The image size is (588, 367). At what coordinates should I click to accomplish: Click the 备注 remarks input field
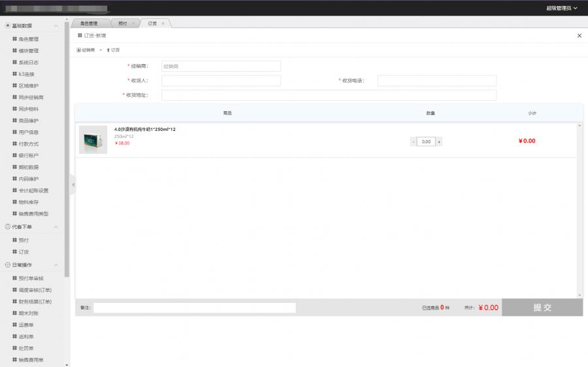(194, 307)
